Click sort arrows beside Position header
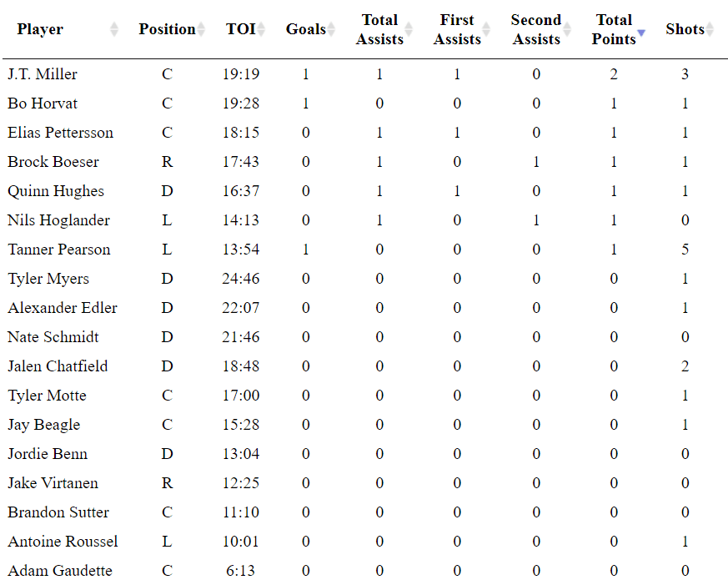The height and width of the screenshot is (585, 728). pos(201,30)
